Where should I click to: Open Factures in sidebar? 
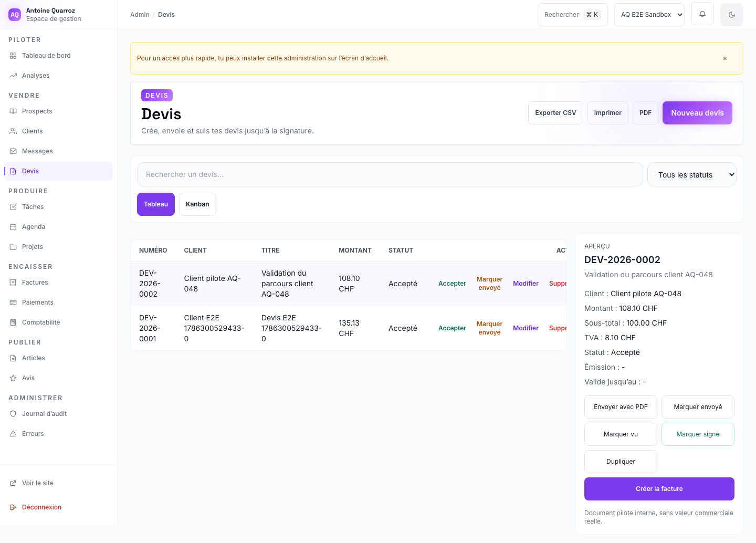[58, 283]
